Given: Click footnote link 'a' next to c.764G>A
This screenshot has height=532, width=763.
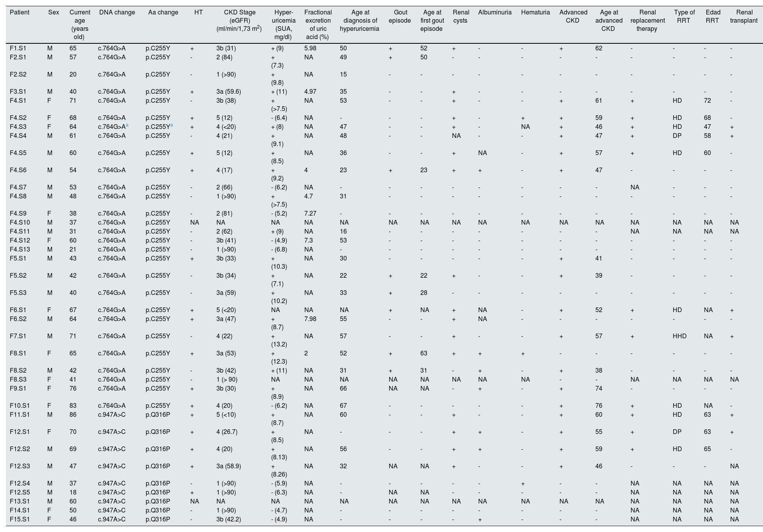Looking at the screenshot, I should click(x=127, y=125).
